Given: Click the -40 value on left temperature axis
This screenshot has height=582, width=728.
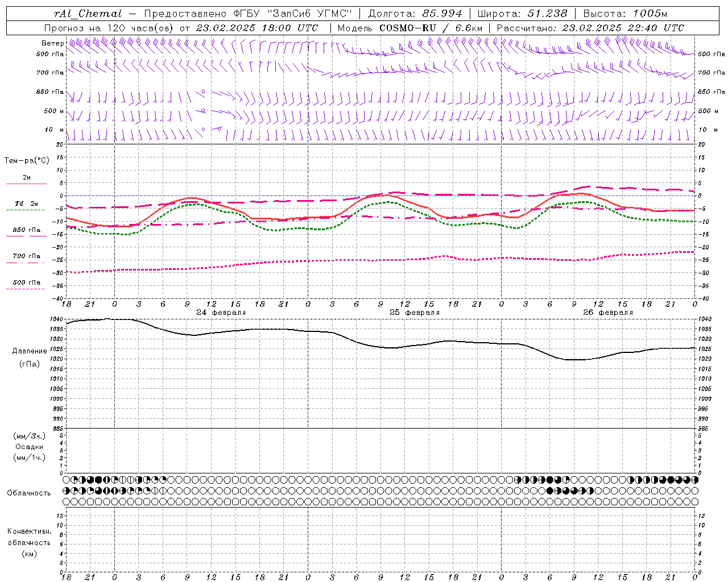Looking at the screenshot, I should (57, 298).
